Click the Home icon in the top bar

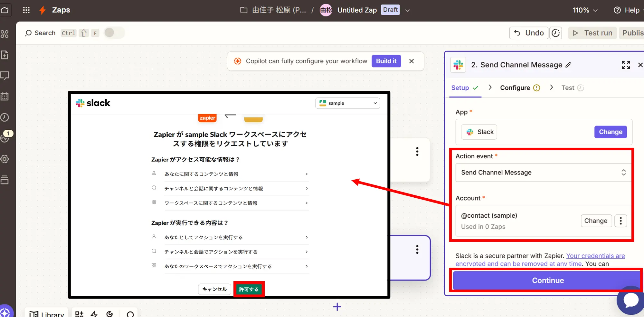point(5,10)
